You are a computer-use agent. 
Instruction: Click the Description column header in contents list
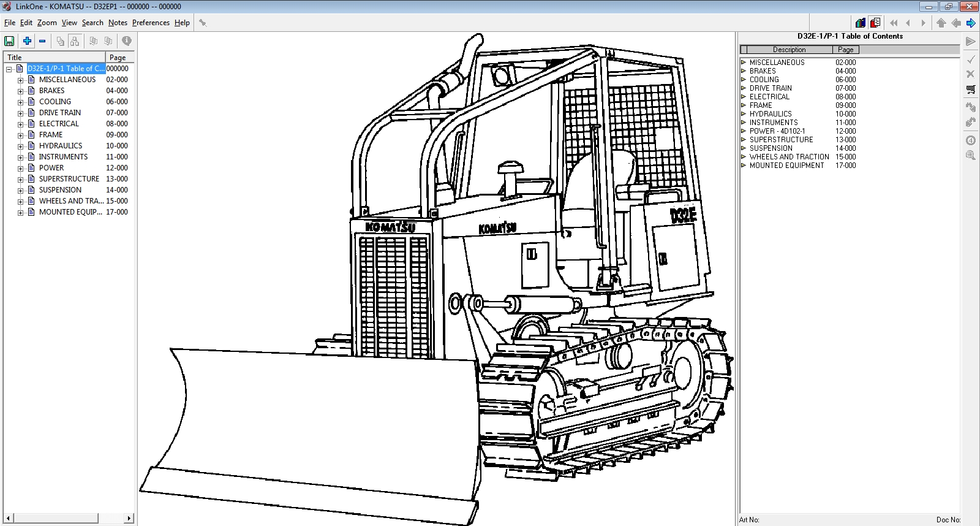tap(790, 50)
